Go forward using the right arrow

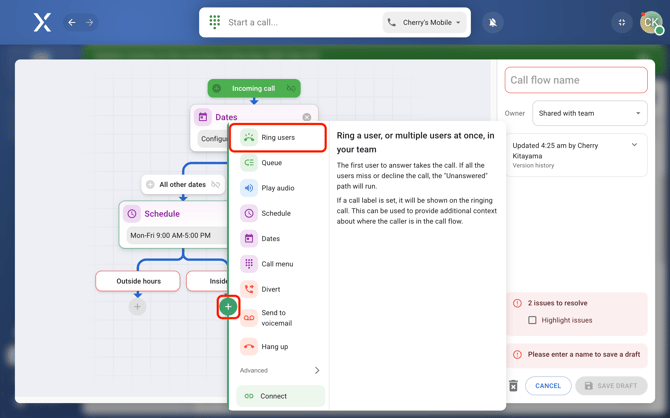(x=90, y=22)
